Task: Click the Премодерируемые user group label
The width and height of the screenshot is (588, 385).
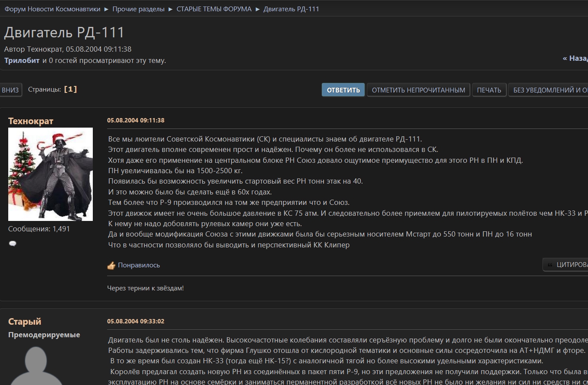Action: (x=44, y=335)
